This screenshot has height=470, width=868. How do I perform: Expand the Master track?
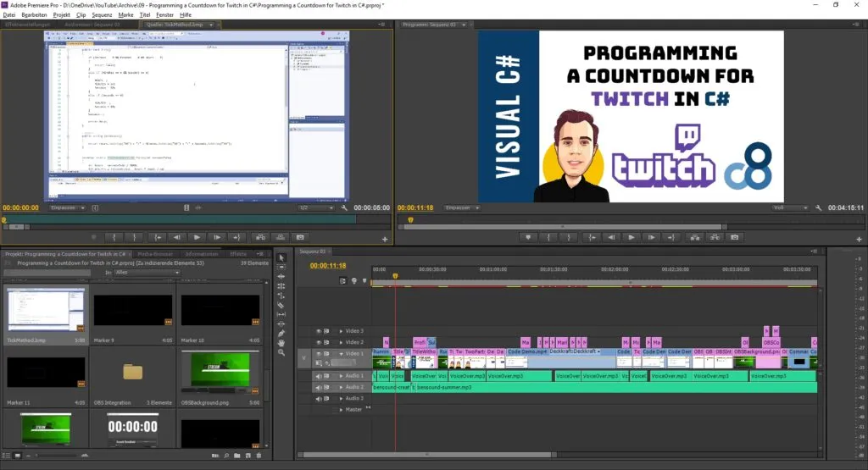coord(341,410)
